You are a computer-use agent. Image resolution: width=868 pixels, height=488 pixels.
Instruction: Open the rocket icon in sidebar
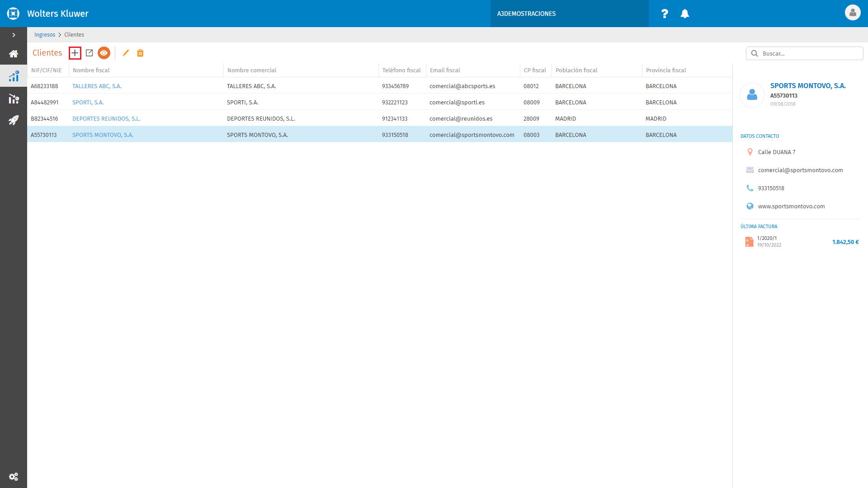point(14,120)
